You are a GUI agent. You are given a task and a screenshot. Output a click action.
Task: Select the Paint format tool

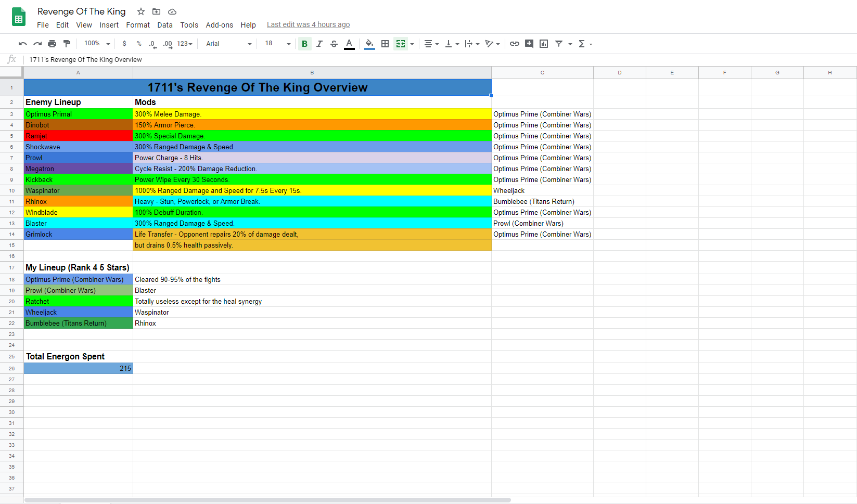pos(67,44)
